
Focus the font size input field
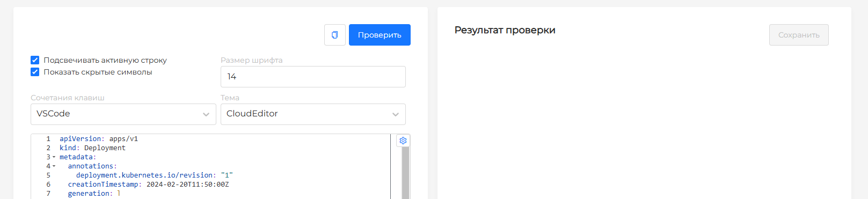(x=313, y=77)
